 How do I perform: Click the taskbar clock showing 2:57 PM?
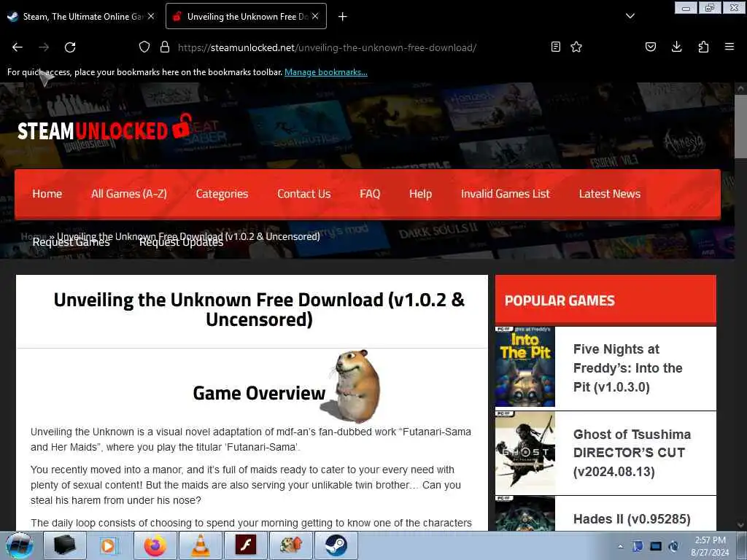pos(711,546)
